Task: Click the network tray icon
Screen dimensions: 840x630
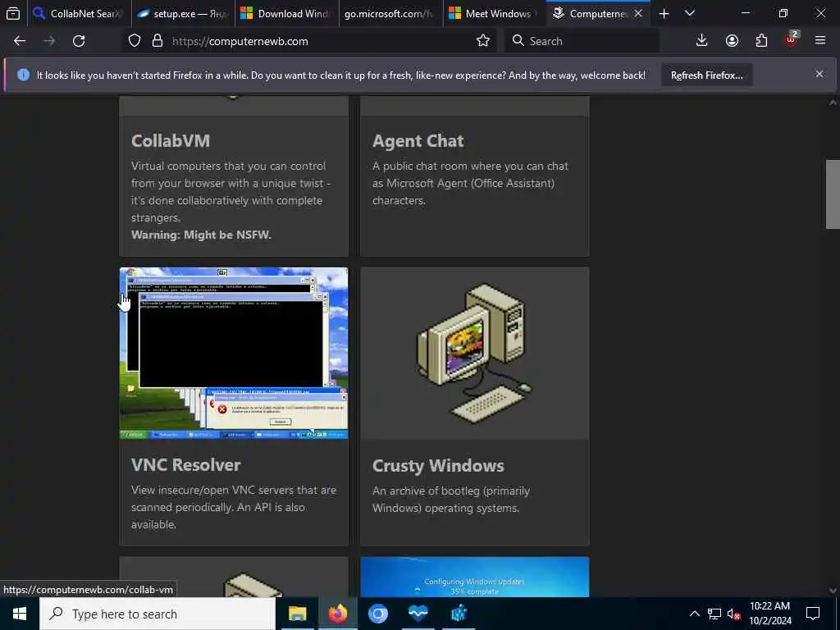Action: pyautogui.click(x=714, y=614)
